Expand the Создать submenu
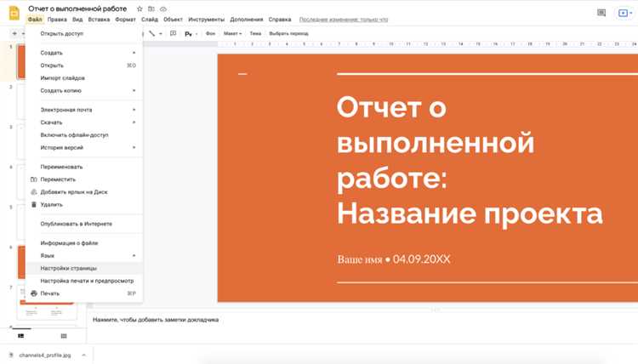 [x=84, y=53]
